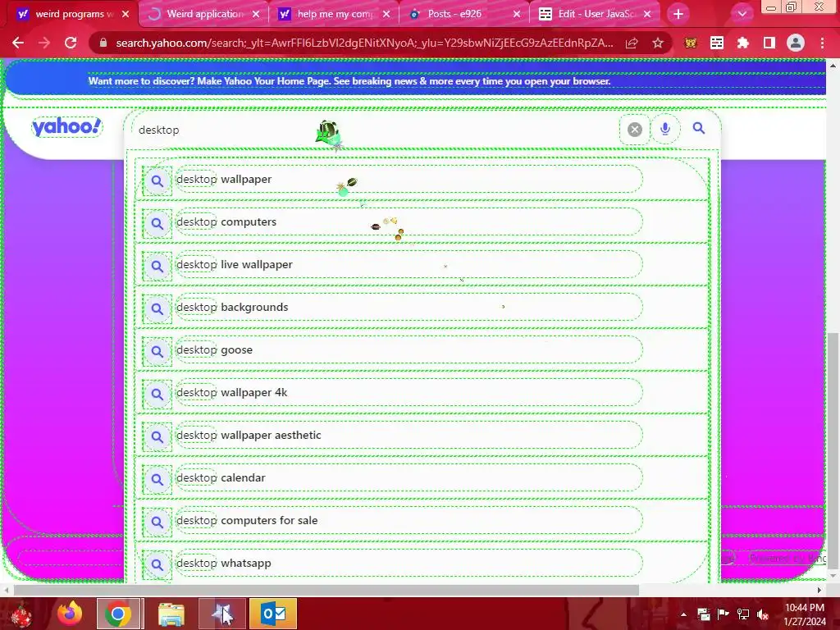
Task: Click the horizontal page scrollbar
Action: click(326, 590)
